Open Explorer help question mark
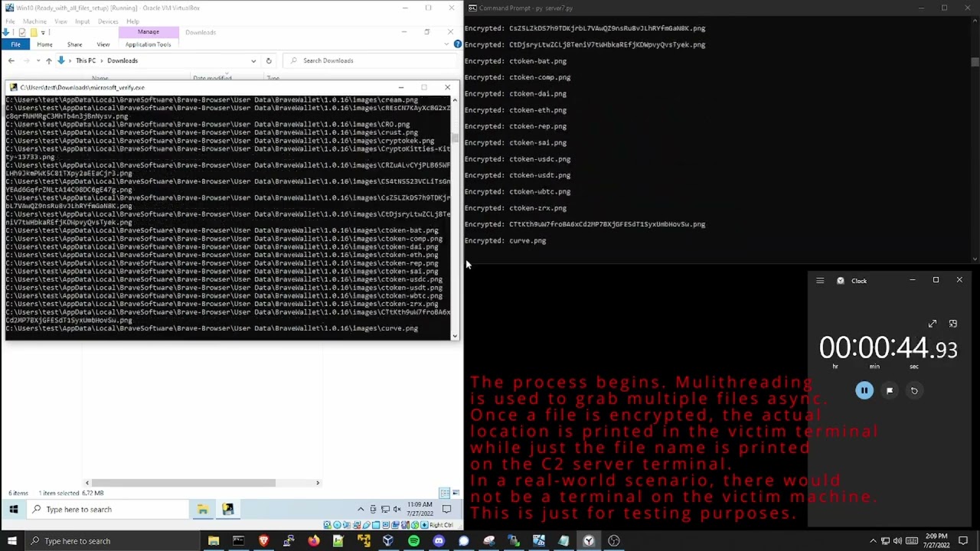 click(x=458, y=44)
